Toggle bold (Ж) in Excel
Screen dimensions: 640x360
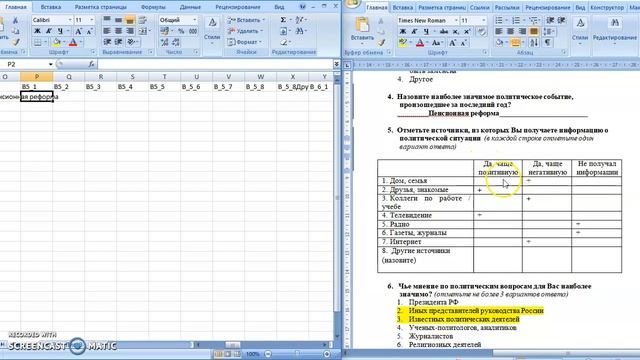pos(37,31)
